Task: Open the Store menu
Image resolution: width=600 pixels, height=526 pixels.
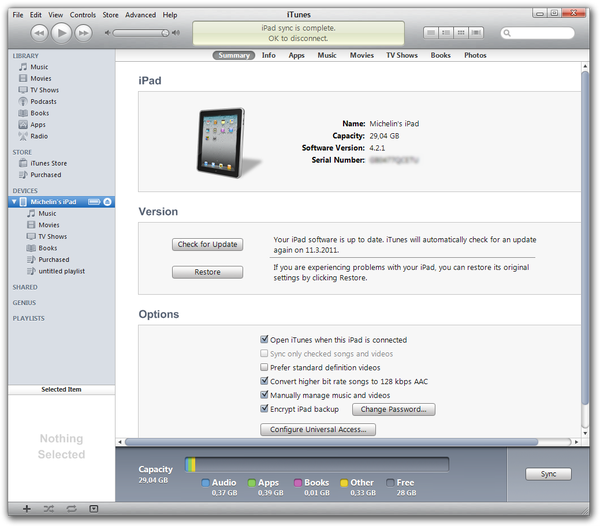Action: (110, 15)
